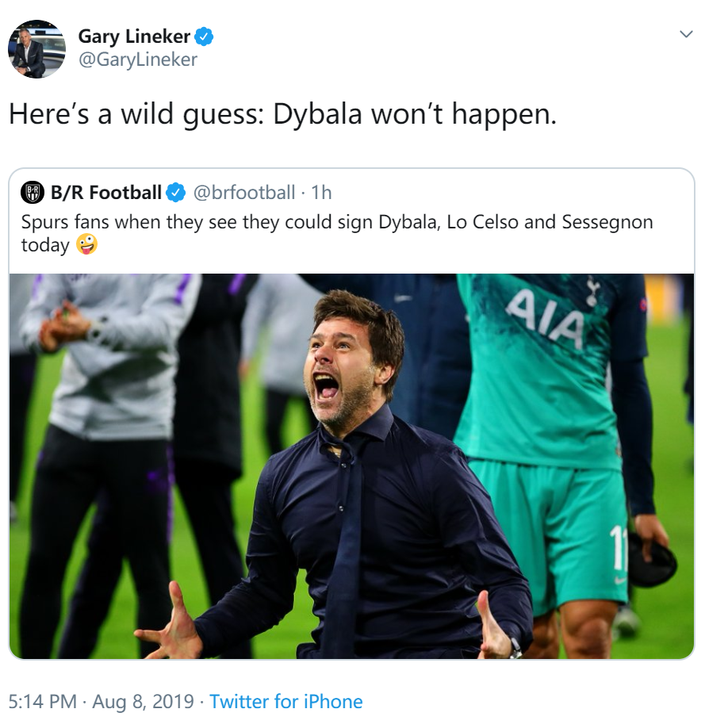705x728 pixels.
Task: Click the B/R Football logo avatar
Action: (x=33, y=192)
